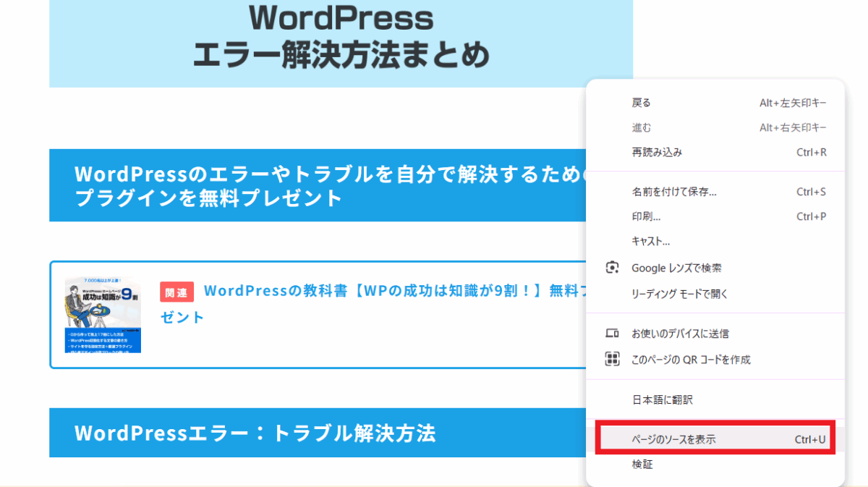Click the WordPressエラー：トラブル解決方法 heading
The height and width of the screenshot is (487, 868).
click(255, 433)
